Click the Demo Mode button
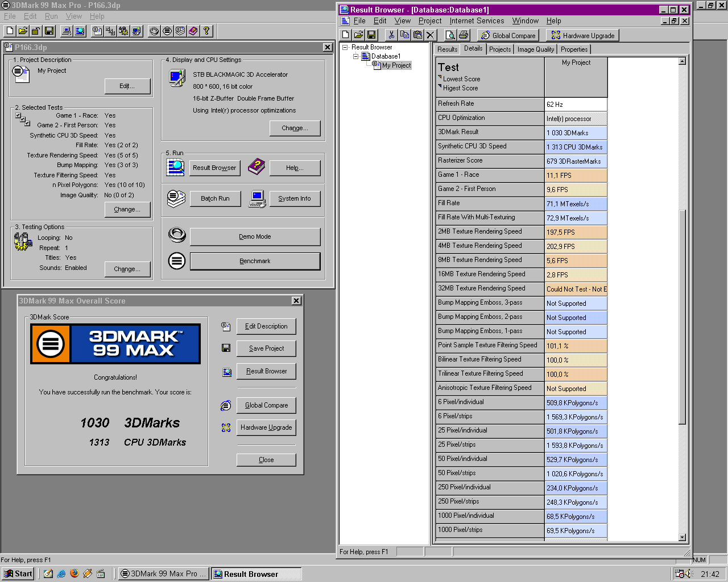The image size is (728, 582). coord(255,237)
